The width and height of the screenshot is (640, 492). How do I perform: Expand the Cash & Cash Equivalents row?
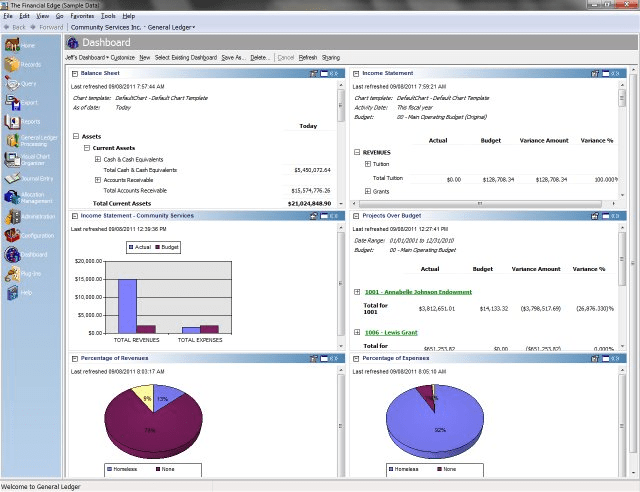(98, 159)
